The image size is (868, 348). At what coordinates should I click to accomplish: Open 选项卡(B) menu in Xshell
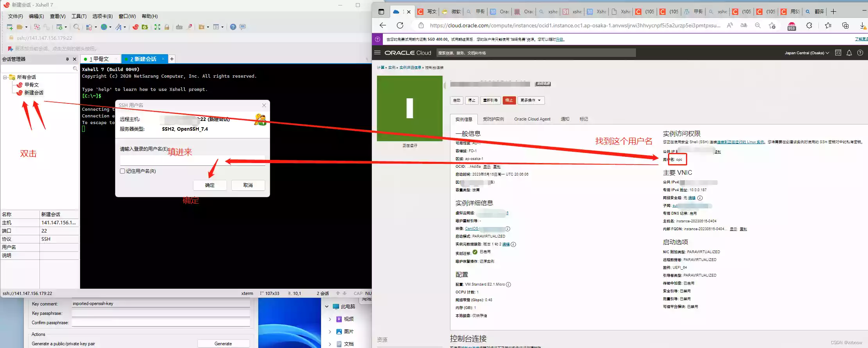pos(102,16)
